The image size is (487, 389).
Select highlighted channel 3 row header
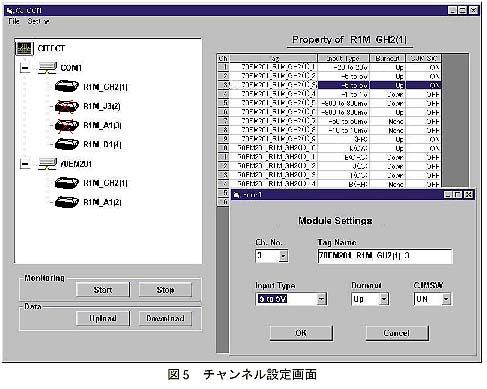pyautogui.click(x=223, y=85)
